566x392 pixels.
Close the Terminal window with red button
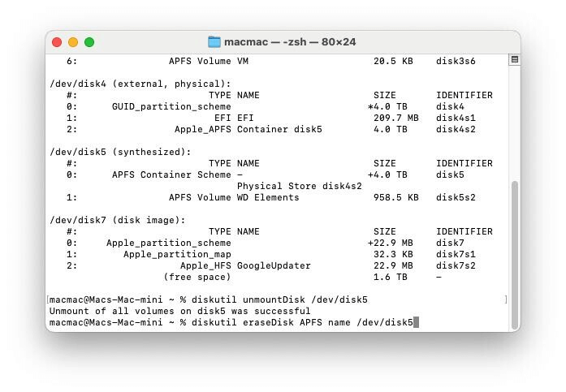[57, 42]
